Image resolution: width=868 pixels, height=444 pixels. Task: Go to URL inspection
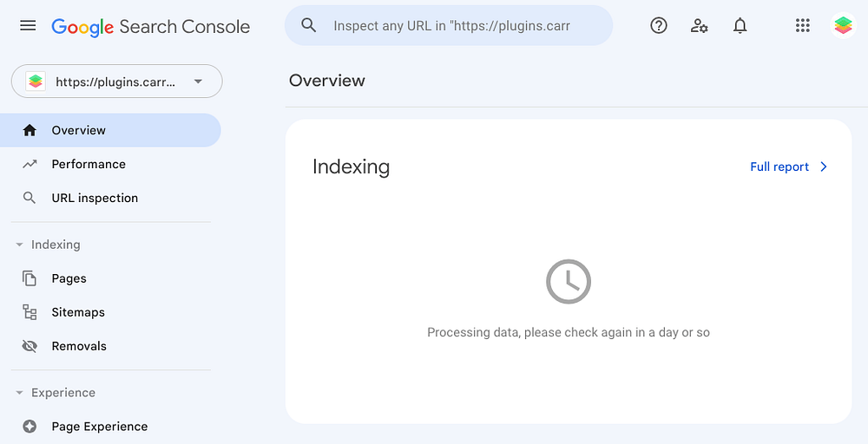coord(95,198)
